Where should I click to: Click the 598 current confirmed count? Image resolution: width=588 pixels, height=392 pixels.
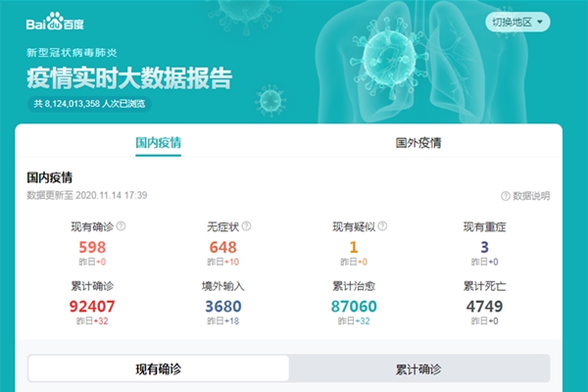(92, 247)
